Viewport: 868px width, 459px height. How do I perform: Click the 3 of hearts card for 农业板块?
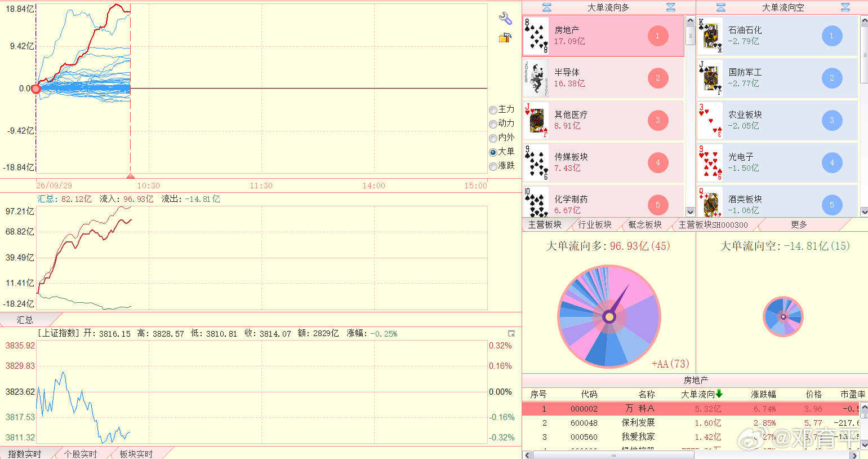[710, 120]
